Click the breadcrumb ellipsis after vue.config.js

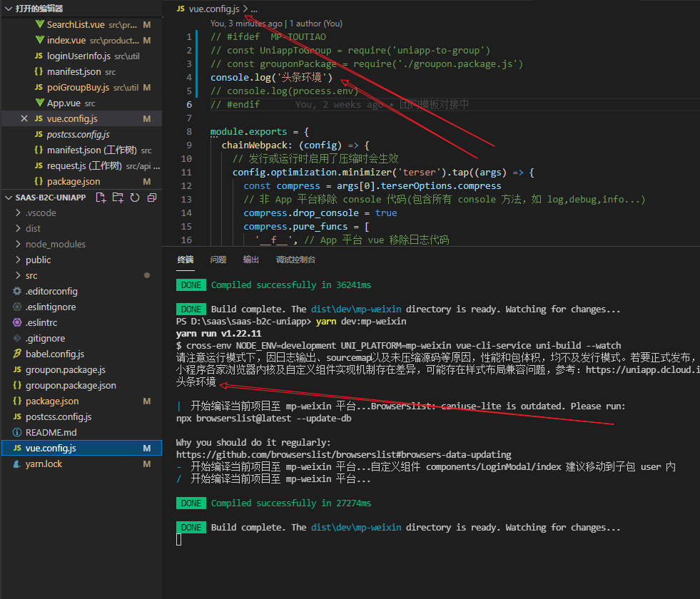[x=254, y=9]
